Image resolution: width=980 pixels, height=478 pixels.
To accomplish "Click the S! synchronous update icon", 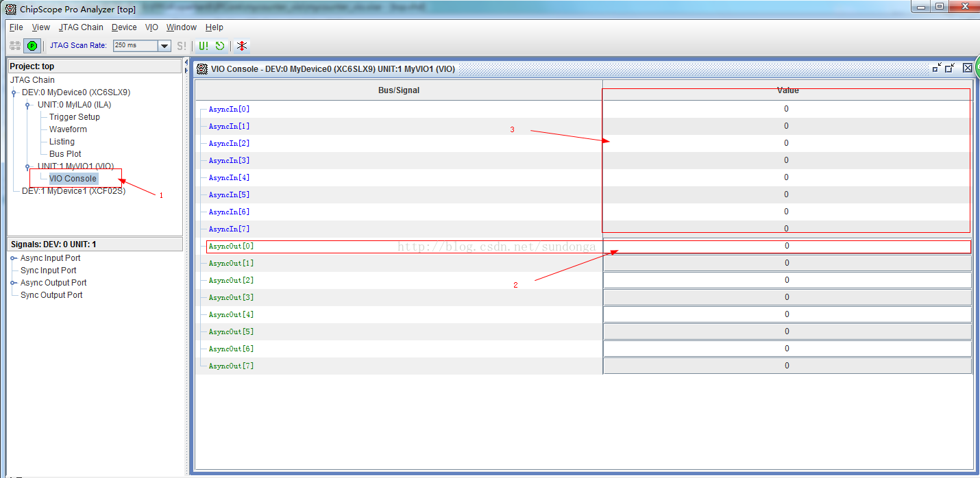I will coord(182,46).
